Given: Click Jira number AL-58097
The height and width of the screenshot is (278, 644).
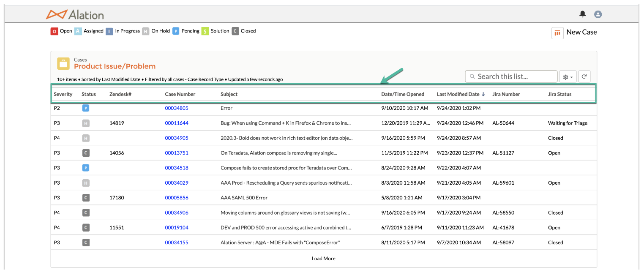Looking at the screenshot, I should pyautogui.click(x=503, y=243).
